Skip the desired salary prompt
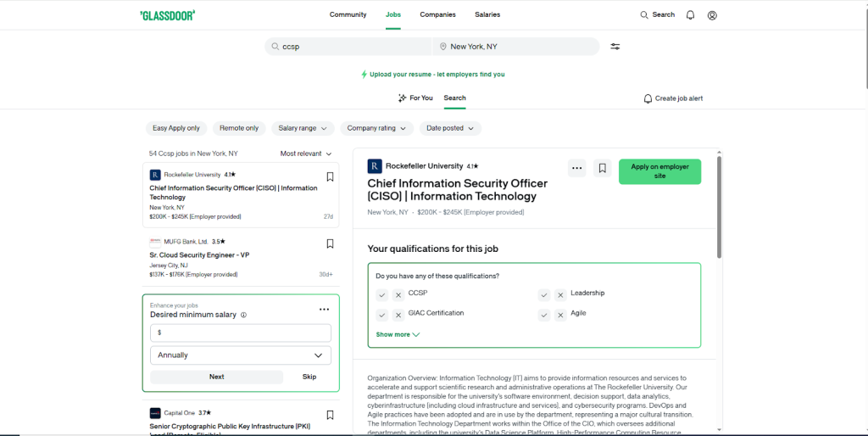 (309, 377)
